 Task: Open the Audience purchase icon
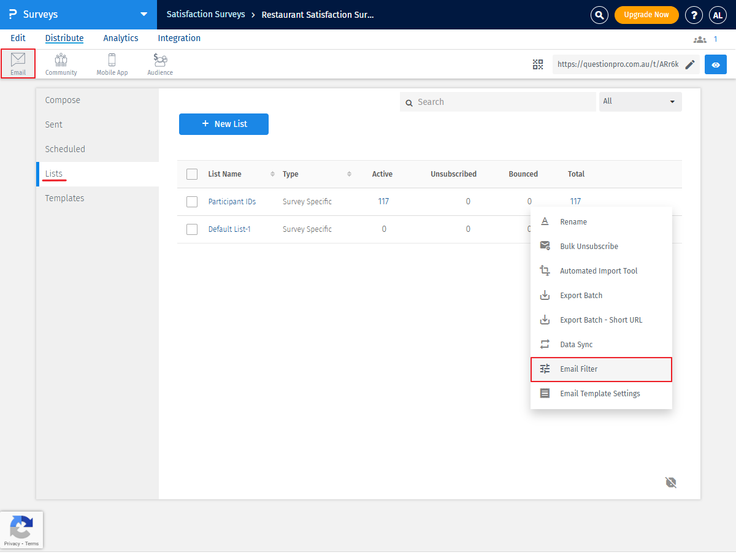160,63
